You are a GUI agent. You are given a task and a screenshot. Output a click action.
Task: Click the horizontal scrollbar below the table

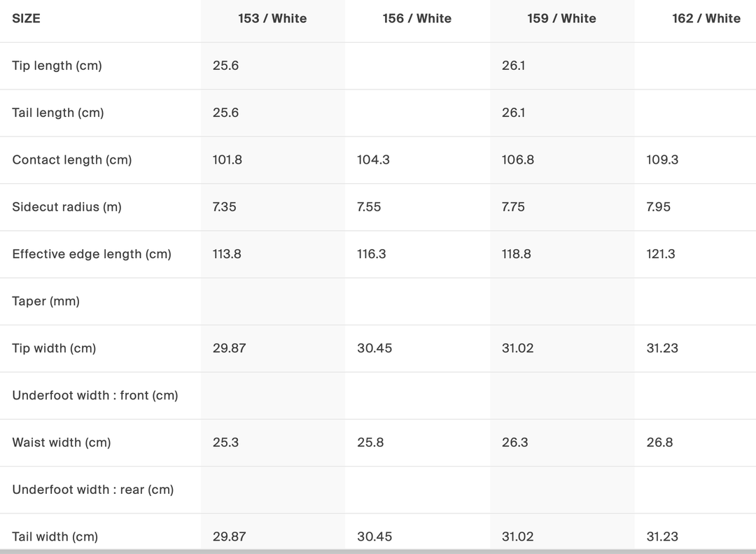click(x=378, y=551)
